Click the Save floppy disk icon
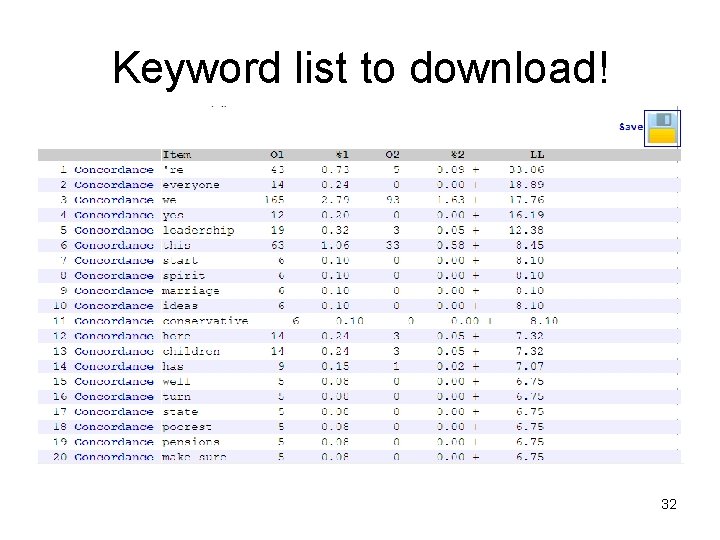Viewport: 720px width, 540px height. (662, 129)
